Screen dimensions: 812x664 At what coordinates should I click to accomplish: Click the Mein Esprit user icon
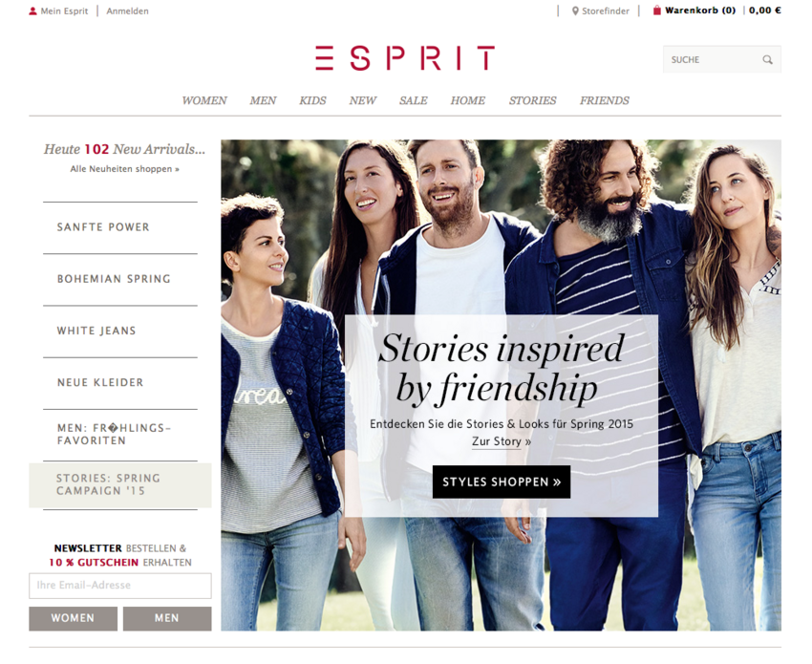[x=32, y=11]
